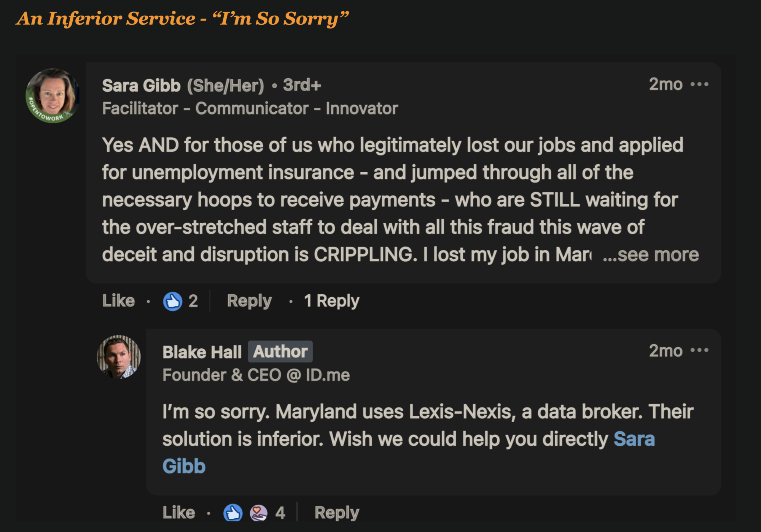Like Sara Gibb's comment
The height and width of the screenshot is (532, 761).
point(118,301)
